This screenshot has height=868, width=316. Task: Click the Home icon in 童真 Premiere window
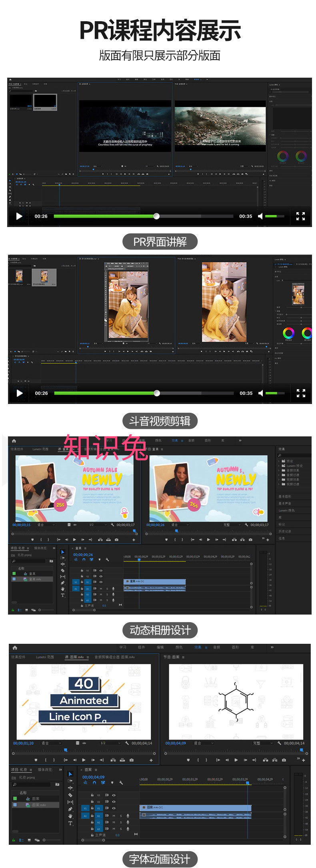[x=14, y=441]
